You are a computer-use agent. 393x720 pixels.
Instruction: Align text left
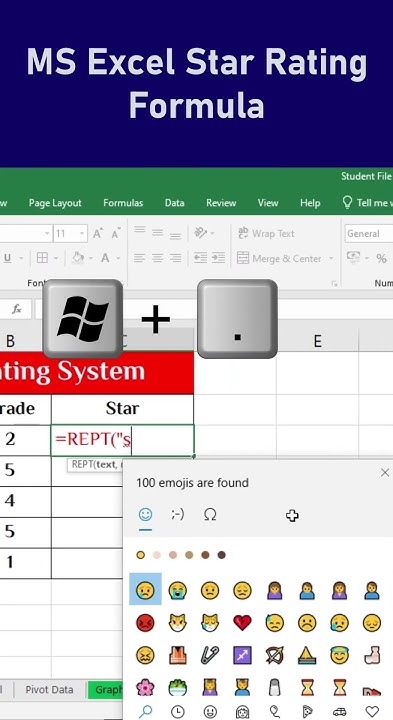[x=140, y=258]
